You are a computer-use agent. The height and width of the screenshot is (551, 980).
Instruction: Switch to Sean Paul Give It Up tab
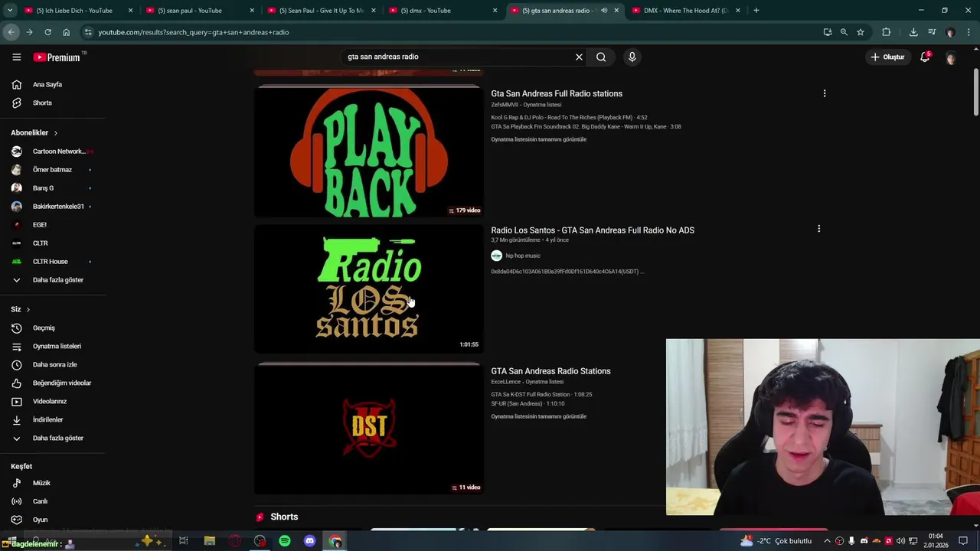pos(320,11)
